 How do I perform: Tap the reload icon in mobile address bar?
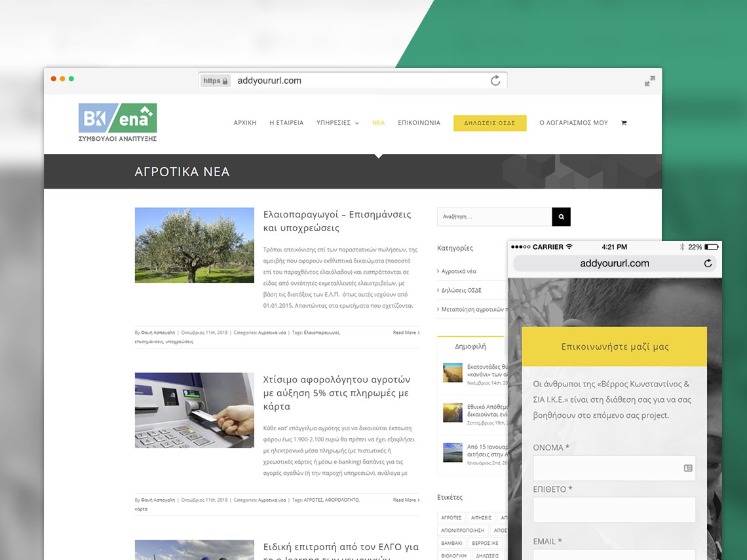coord(708,263)
